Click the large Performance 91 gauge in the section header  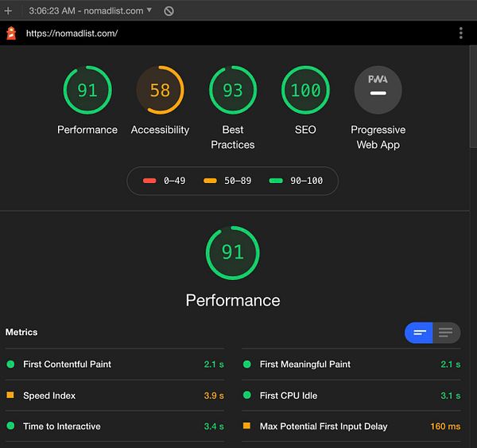click(x=233, y=253)
